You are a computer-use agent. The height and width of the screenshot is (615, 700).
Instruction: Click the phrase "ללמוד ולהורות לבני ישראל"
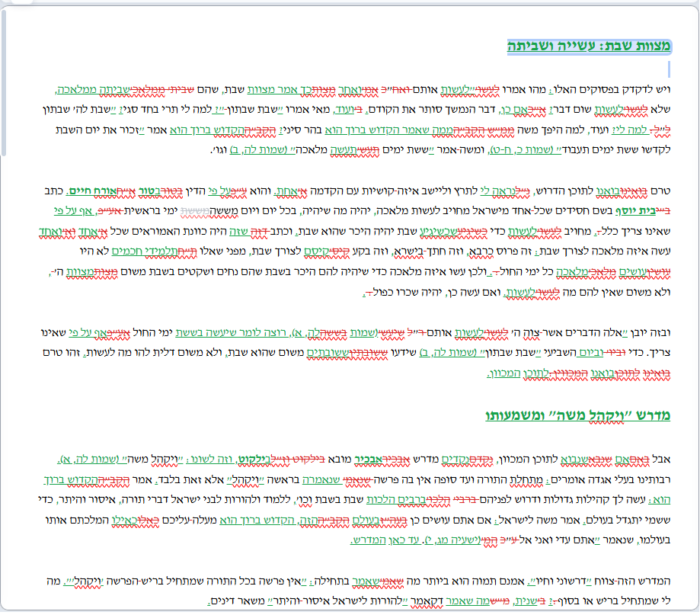coord(231,500)
